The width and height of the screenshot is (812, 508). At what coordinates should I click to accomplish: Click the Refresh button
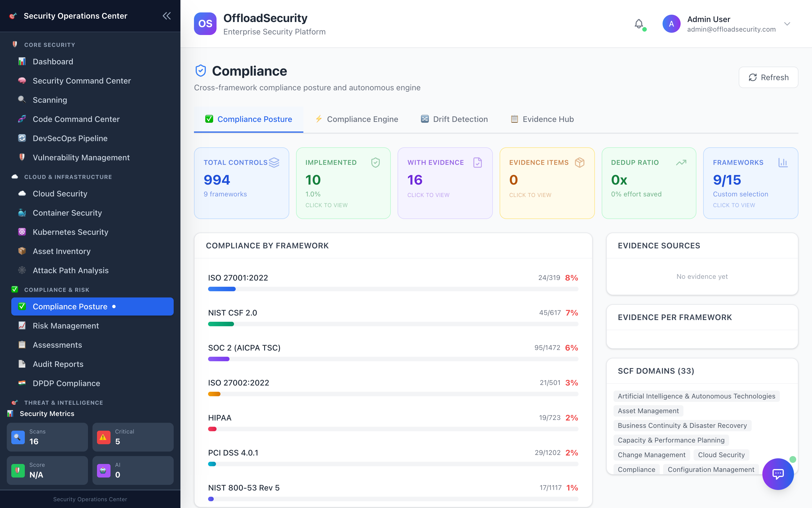(768, 77)
